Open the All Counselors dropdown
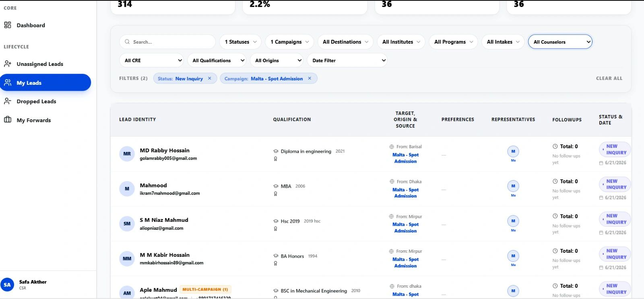This screenshot has width=644, height=299. tap(560, 42)
